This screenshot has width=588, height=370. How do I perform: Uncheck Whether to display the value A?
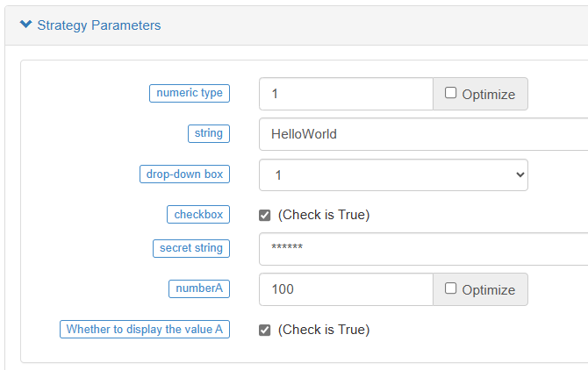coord(265,331)
